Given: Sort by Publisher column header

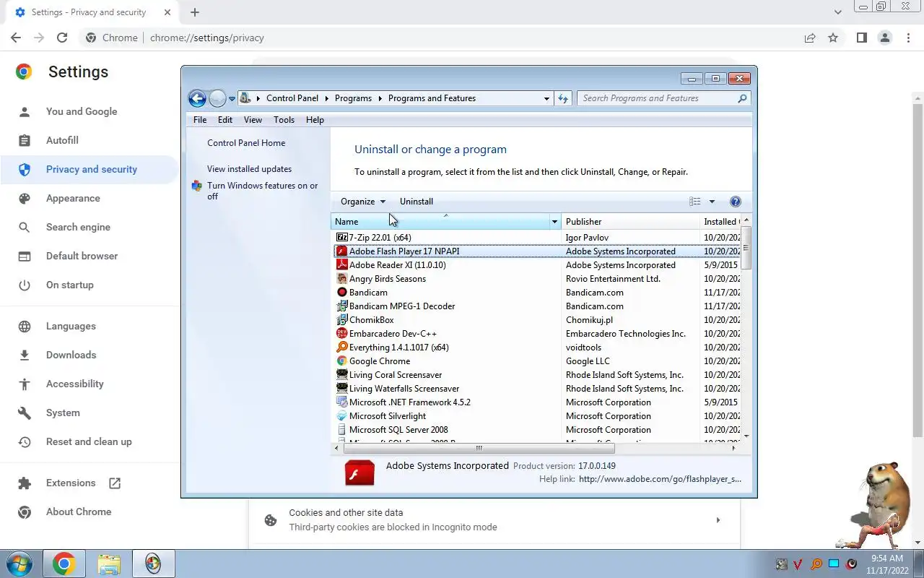Looking at the screenshot, I should 630,222.
